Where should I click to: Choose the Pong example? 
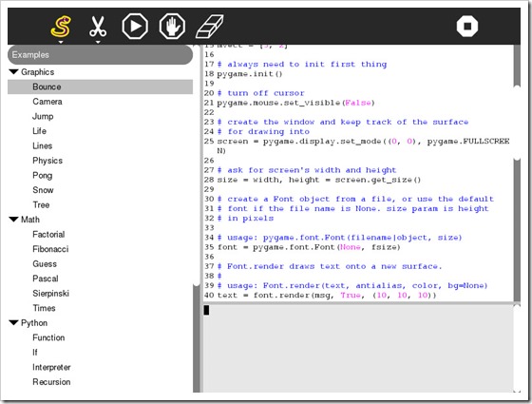click(43, 176)
